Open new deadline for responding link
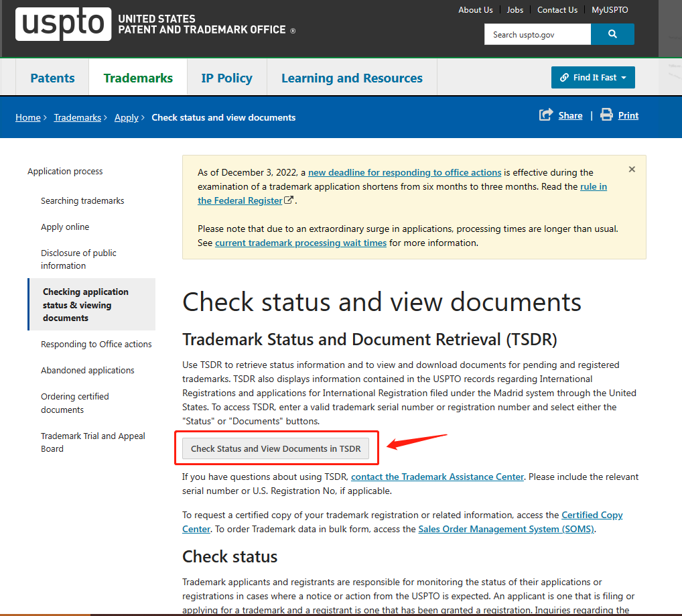The width and height of the screenshot is (682, 616). (405, 172)
